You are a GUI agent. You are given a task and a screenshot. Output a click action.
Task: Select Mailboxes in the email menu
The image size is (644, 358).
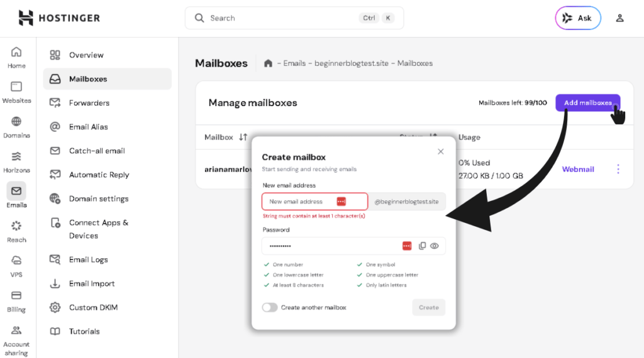(108, 79)
